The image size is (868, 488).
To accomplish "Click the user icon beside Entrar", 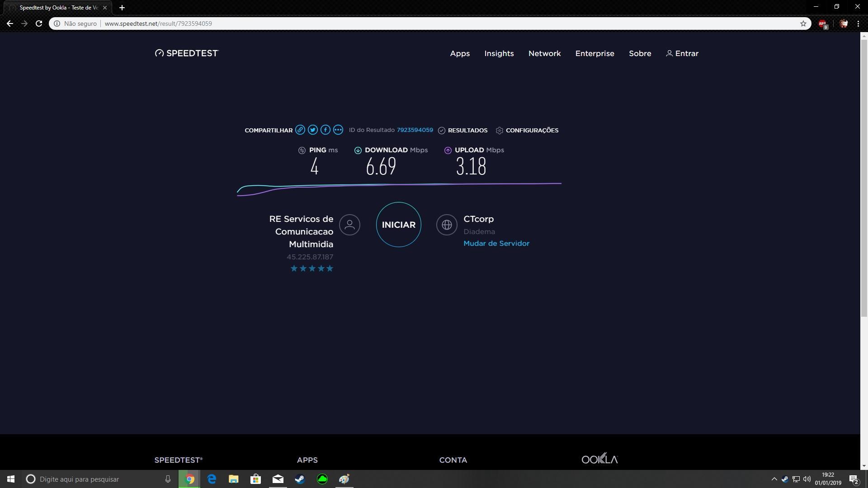I will click(669, 53).
